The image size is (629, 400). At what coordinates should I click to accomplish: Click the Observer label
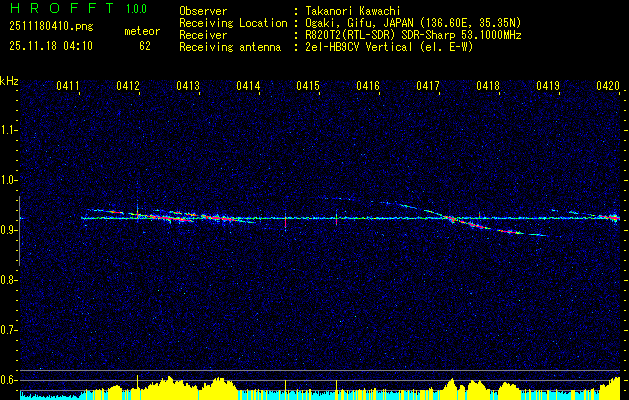(203, 11)
